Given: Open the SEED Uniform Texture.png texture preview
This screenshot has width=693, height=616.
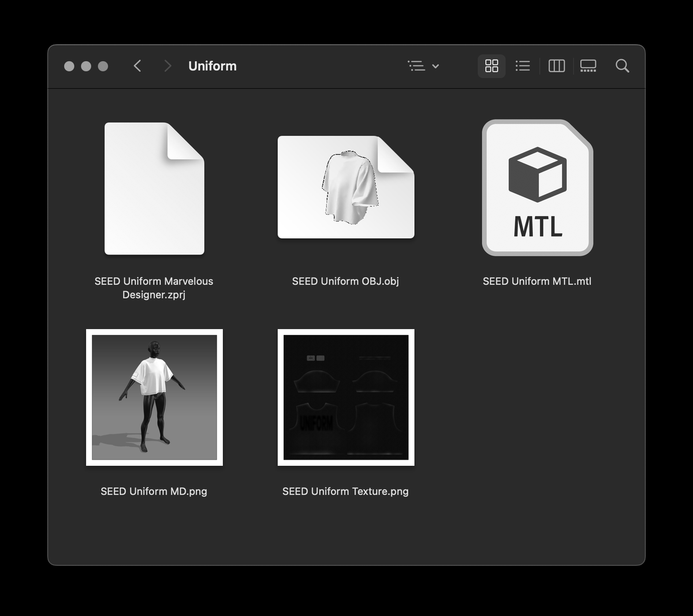Looking at the screenshot, I should (346, 397).
